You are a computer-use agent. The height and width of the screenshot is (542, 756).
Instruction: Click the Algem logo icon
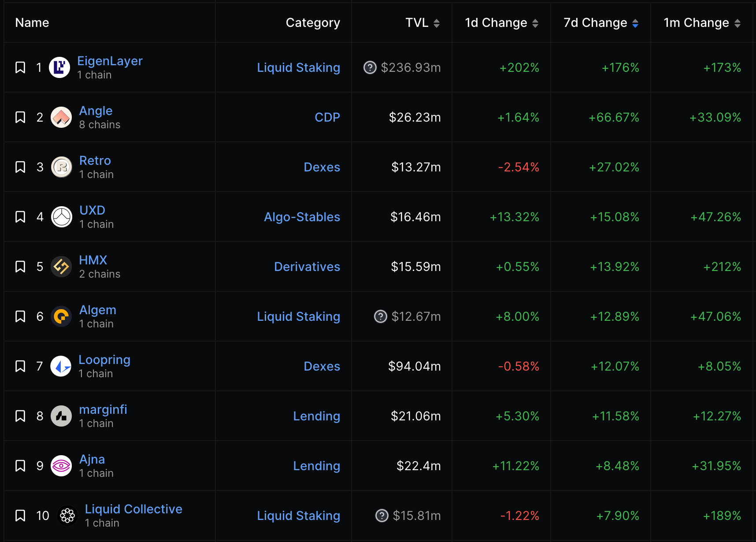point(61,316)
